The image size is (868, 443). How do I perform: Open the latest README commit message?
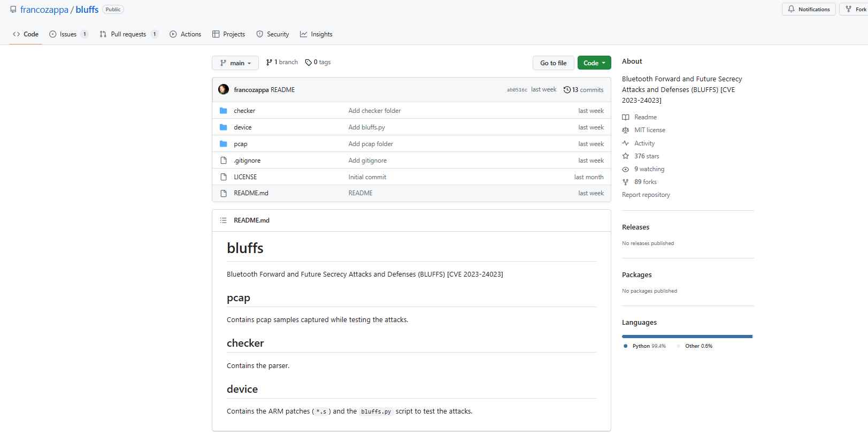pyautogui.click(x=283, y=90)
